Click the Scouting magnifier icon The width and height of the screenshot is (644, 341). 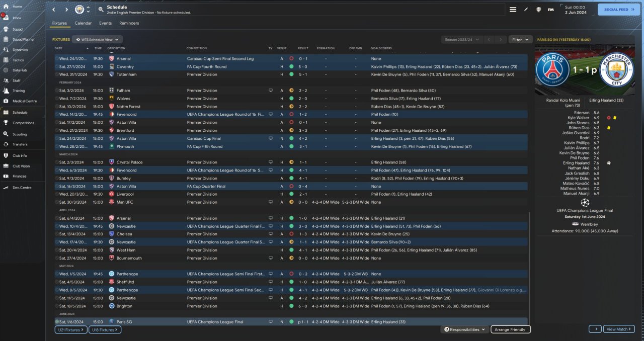(6, 134)
